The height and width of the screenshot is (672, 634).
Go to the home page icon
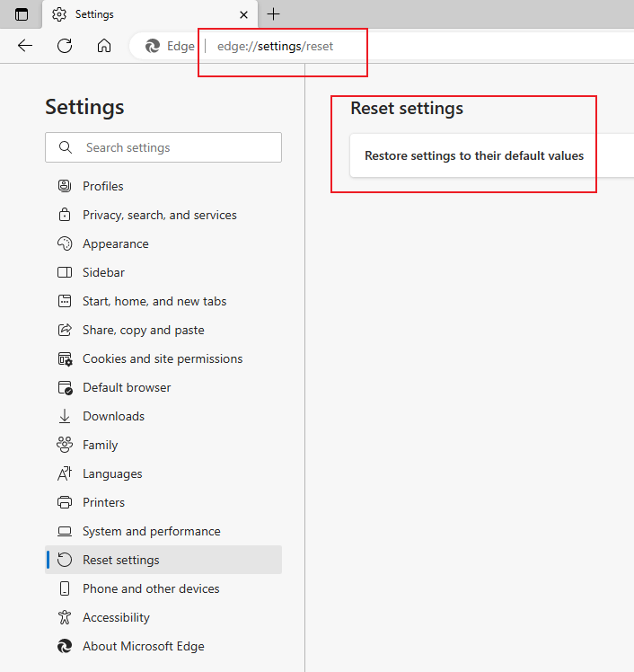(104, 46)
